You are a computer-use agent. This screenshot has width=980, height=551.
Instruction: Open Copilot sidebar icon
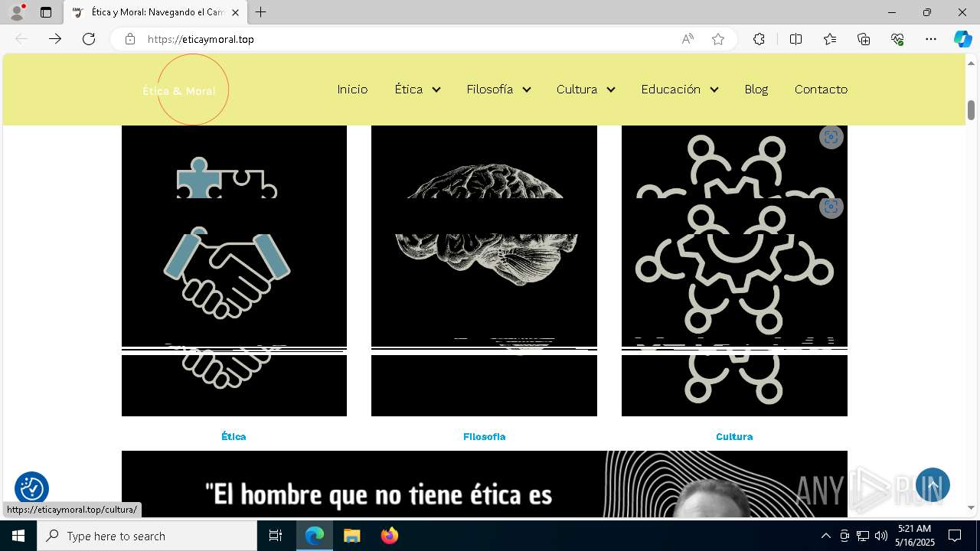(x=962, y=39)
